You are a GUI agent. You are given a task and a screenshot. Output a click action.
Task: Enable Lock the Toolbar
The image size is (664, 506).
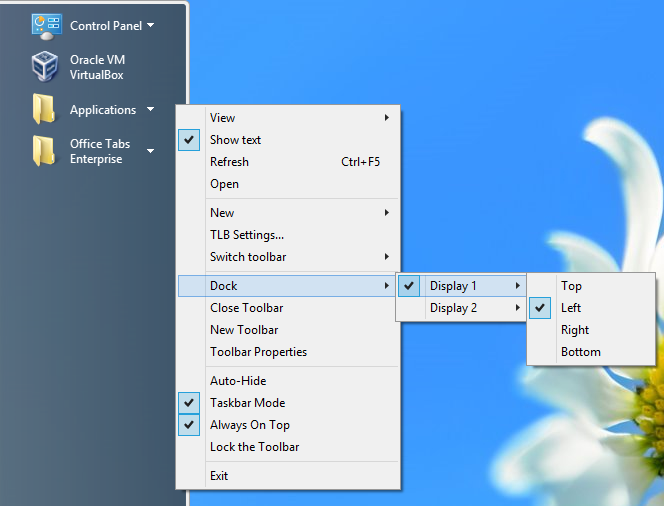tap(288, 447)
